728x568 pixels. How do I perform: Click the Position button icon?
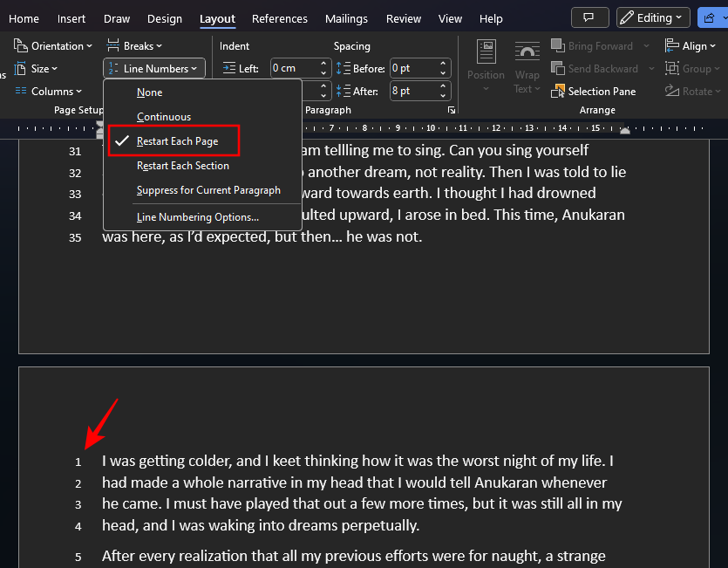pyautogui.click(x=486, y=51)
